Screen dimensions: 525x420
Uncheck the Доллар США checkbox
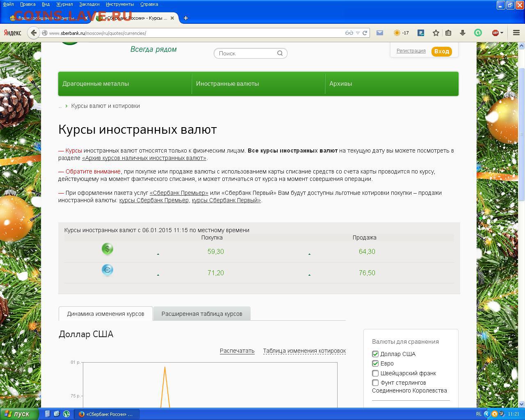[x=375, y=354]
